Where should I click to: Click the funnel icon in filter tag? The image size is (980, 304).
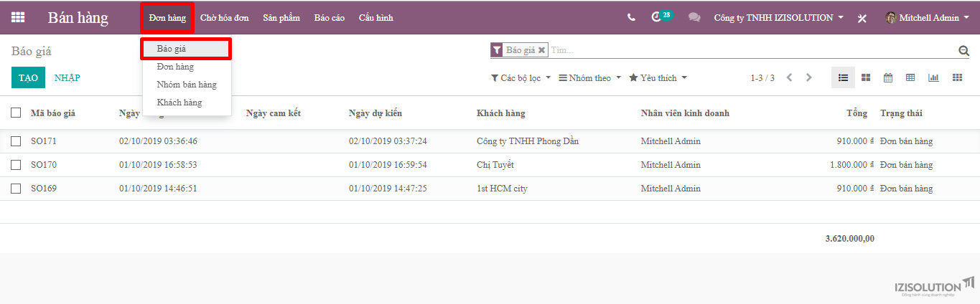pyautogui.click(x=497, y=50)
